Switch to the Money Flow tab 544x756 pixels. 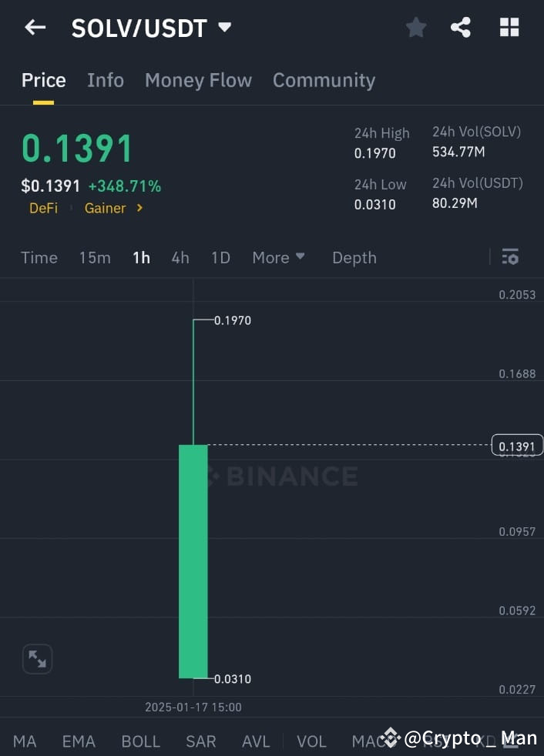click(x=198, y=80)
